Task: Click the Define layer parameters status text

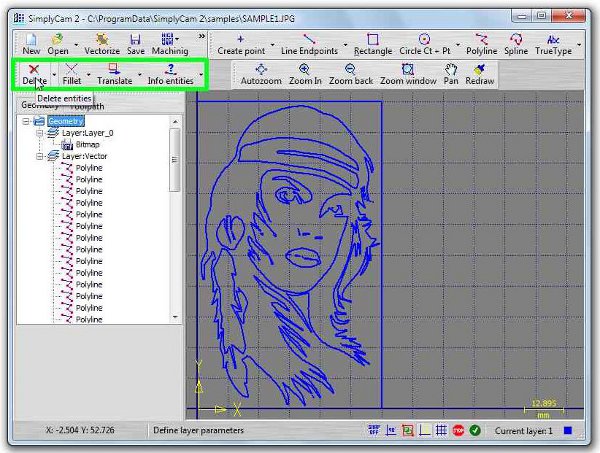Action: pyautogui.click(x=198, y=430)
